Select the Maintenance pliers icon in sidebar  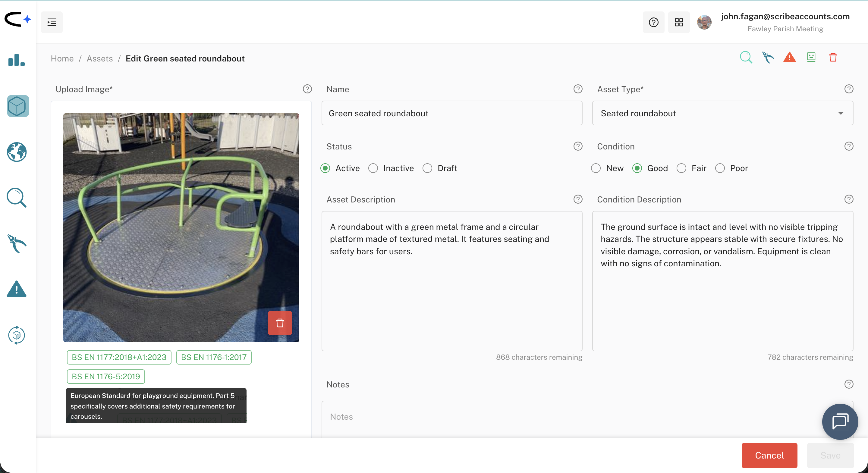[x=16, y=243]
